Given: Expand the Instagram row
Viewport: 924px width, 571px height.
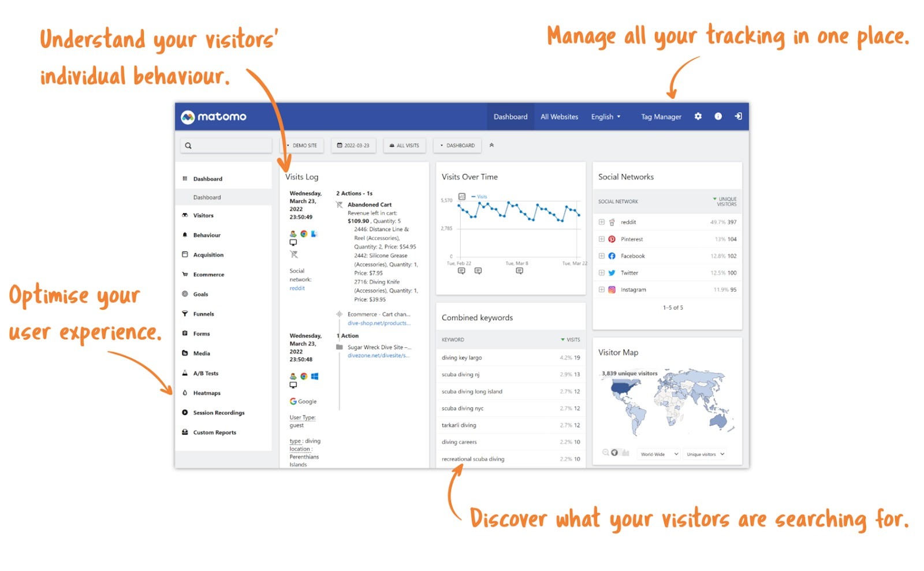Looking at the screenshot, I should click(x=601, y=290).
